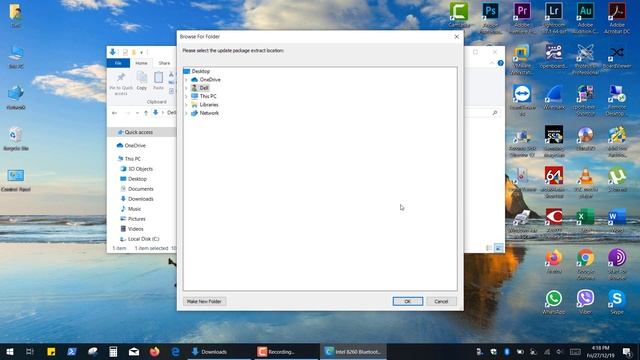Screen dimensions: 640x360
Task: Open the Skype desktop icon
Action: pos(617,302)
